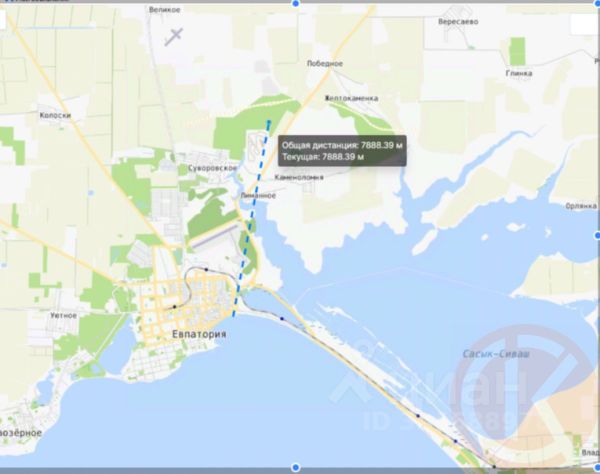Viewport: 600px width, 474px height.
Task: Click the airport plane icon near Великое
Action: [174, 37]
